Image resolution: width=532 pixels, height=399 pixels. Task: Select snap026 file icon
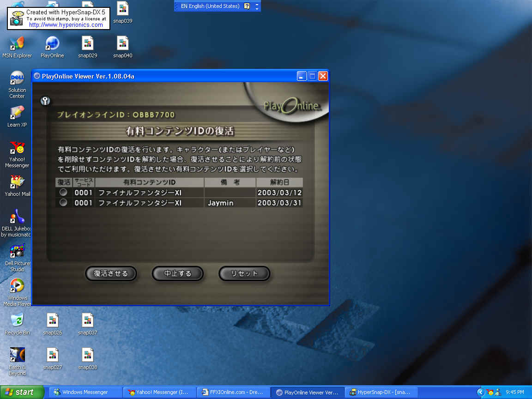53,324
